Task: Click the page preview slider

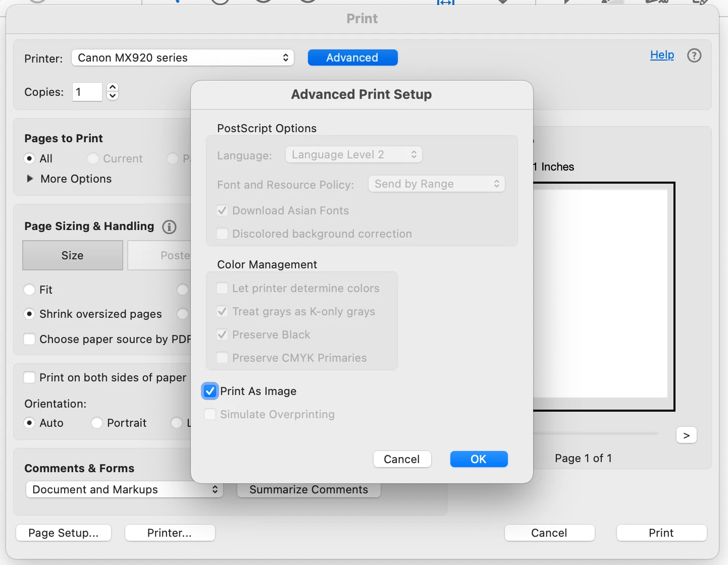Action: [x=596, y=433]
